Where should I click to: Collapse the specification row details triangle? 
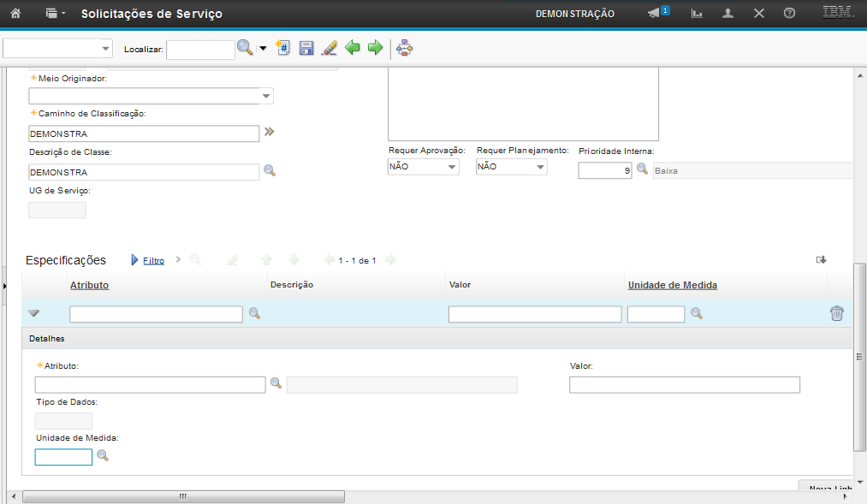pyautogui.click(x=34, y=314)
